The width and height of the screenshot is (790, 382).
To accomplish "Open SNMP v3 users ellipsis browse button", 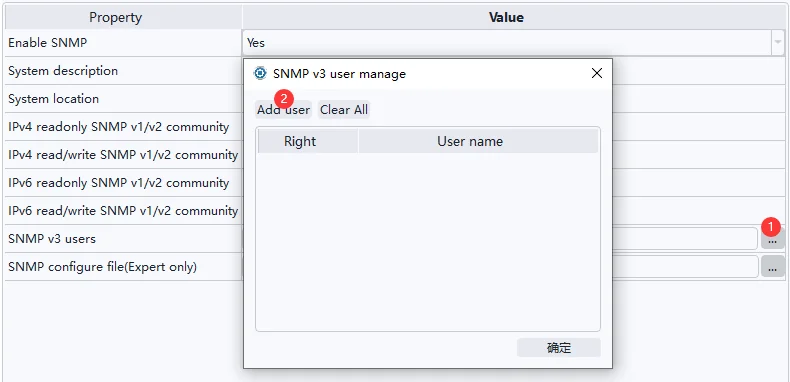I will pos(772,238).
